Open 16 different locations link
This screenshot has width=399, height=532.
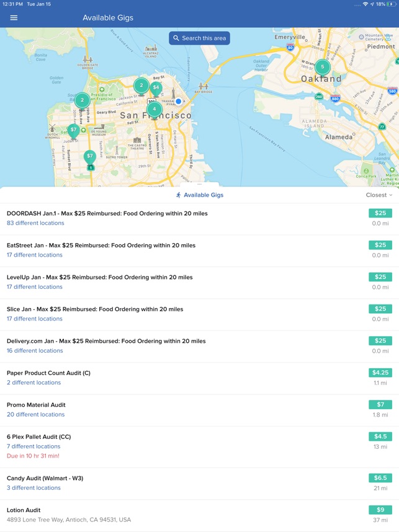click(x=35, y=350)
